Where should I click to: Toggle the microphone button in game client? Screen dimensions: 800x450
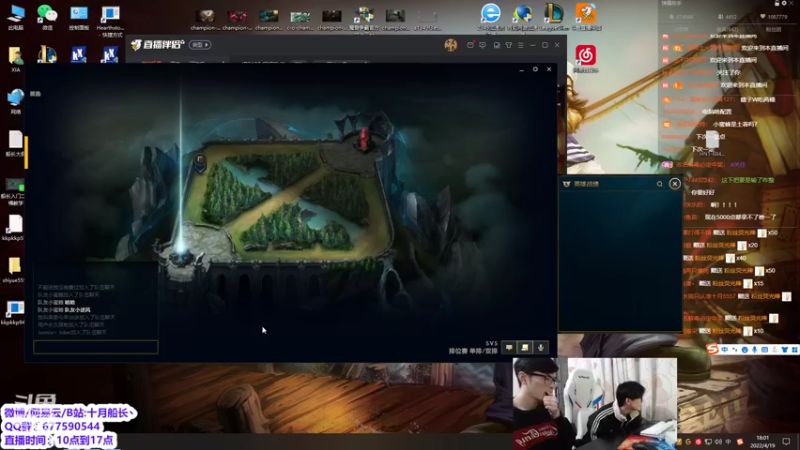[541, 347]
